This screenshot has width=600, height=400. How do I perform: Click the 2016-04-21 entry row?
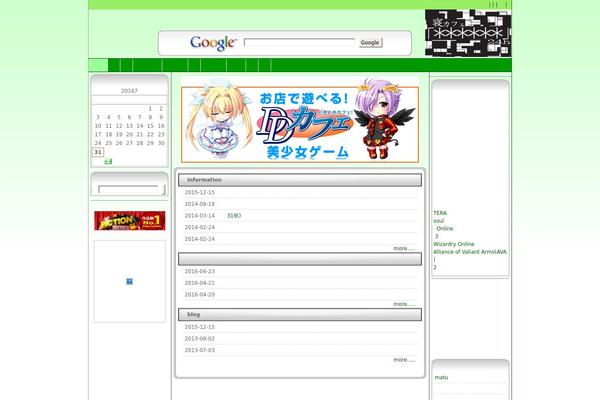coord(300,283)
